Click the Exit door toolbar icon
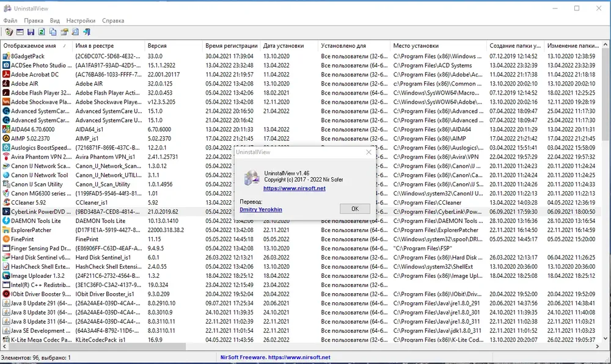 coord(87,32)
